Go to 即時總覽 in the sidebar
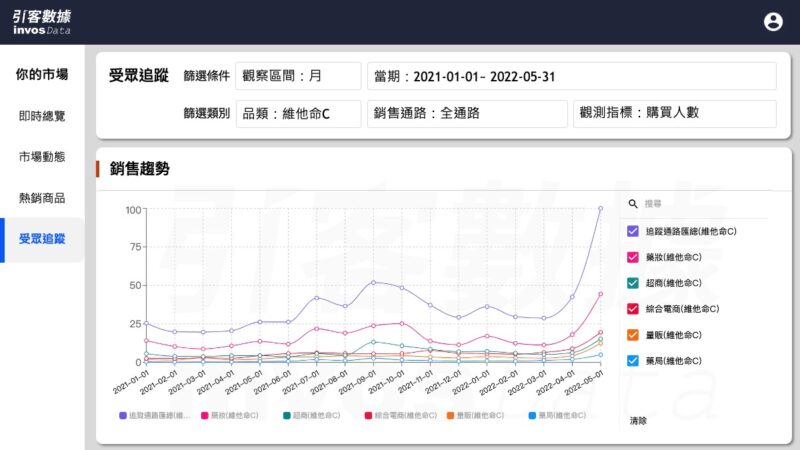800x450 pixels. click(x=42, y=116)
